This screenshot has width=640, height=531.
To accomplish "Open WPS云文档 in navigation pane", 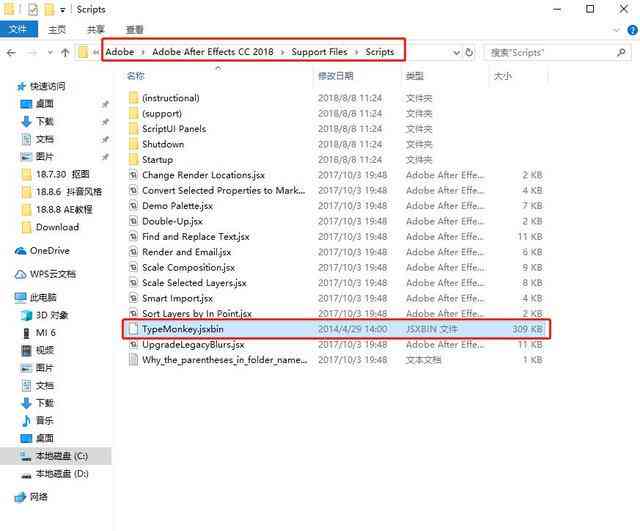I will coord(53,274).
